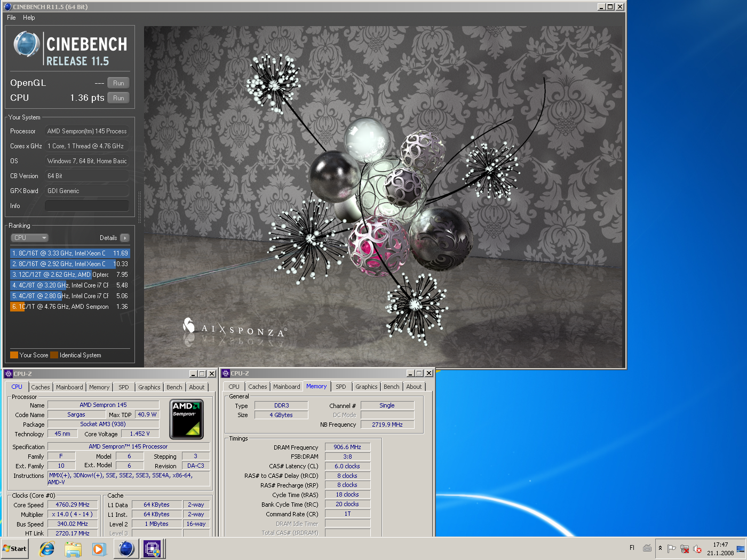This screenshot has width=747, height=560.
Task: Click the Multiplier value x 14.0
Action: [x=73, y=514]
